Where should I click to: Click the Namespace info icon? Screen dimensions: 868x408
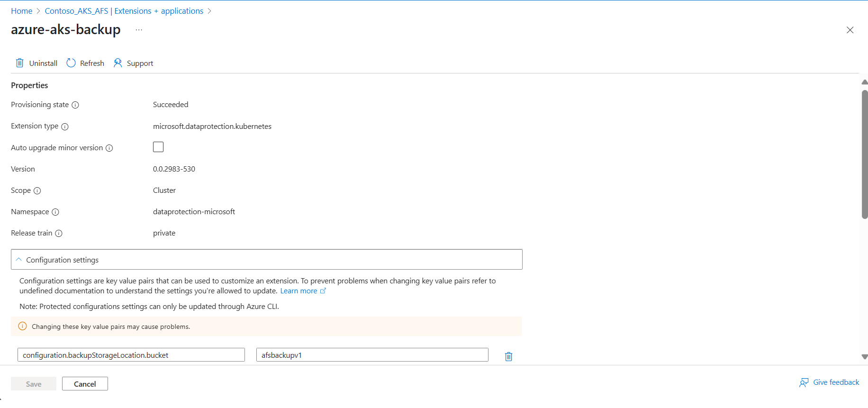click(55, 212)
